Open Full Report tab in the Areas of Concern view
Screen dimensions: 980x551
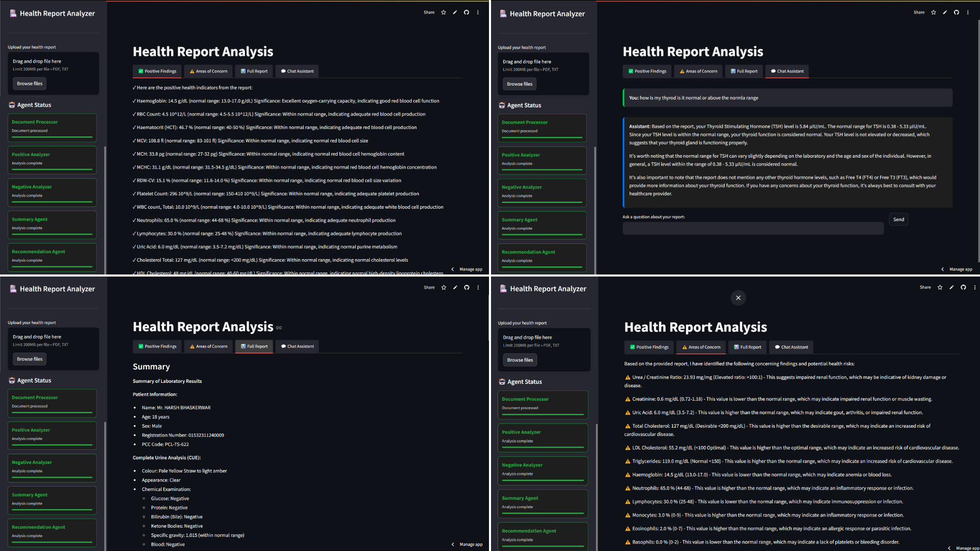(x=747, y=347)
